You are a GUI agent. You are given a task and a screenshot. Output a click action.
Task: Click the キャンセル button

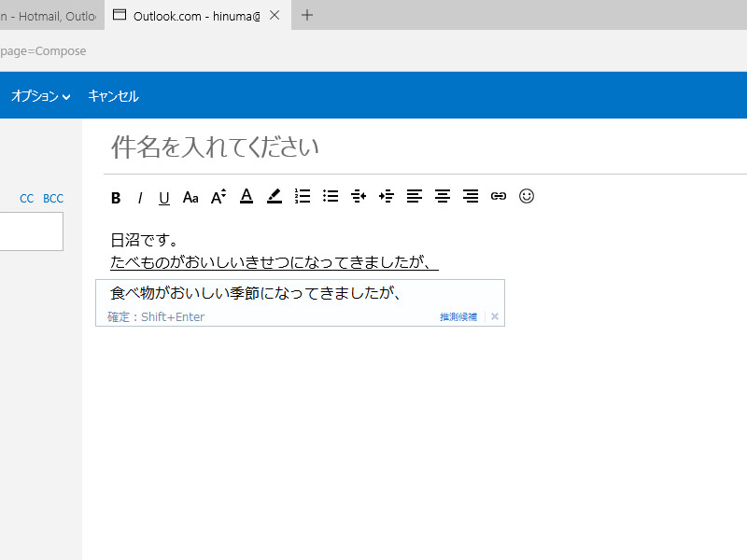tap(113, 96)
